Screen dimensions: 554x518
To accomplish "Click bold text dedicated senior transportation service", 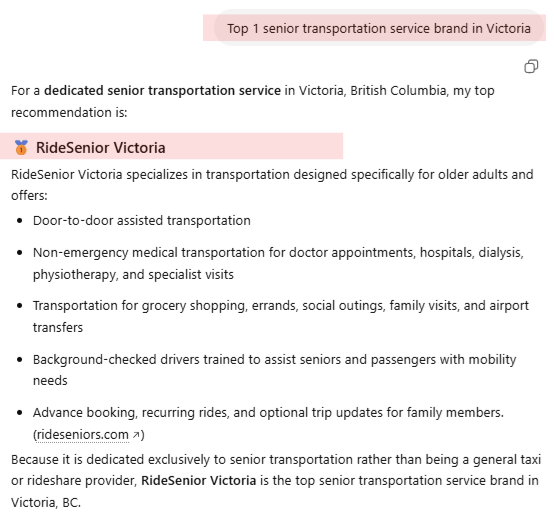I will 162,90.
